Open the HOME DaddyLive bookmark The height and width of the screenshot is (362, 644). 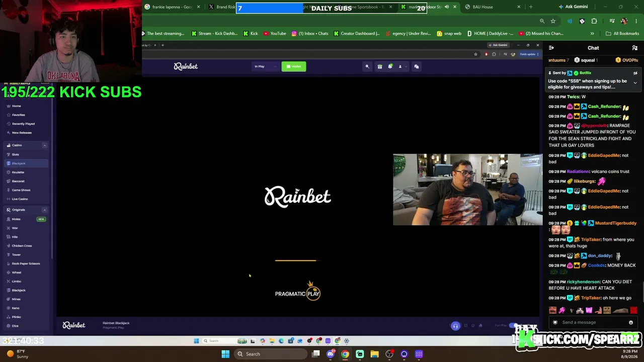[490, 34]
